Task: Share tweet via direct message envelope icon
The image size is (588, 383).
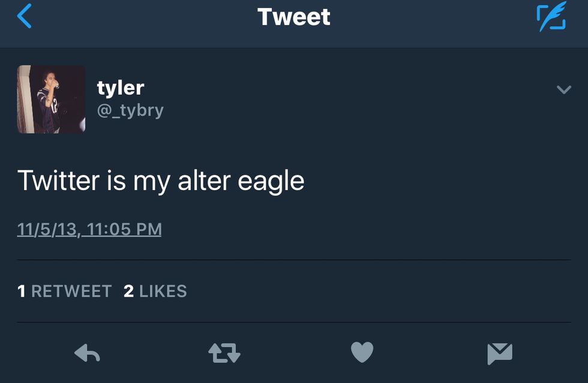Action: pos(499,354)
